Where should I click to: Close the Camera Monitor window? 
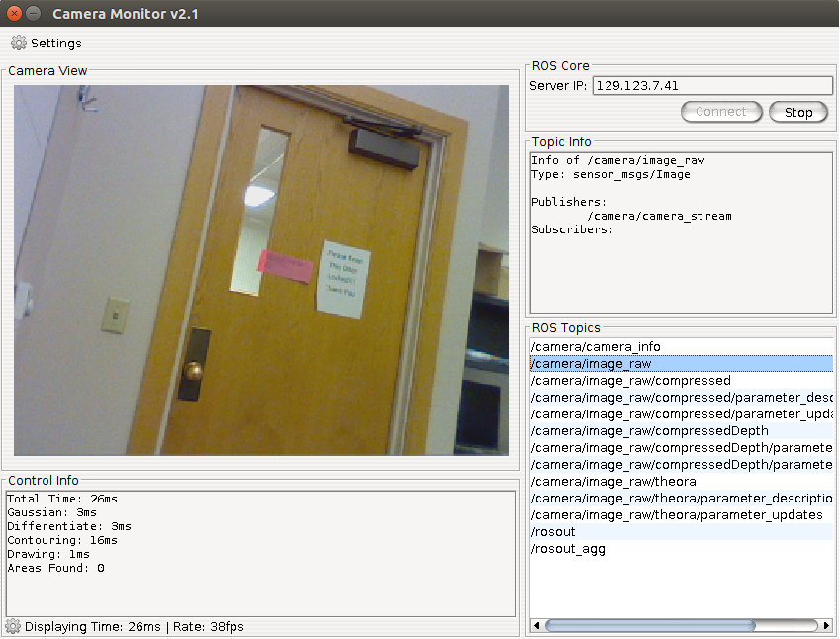15,13
